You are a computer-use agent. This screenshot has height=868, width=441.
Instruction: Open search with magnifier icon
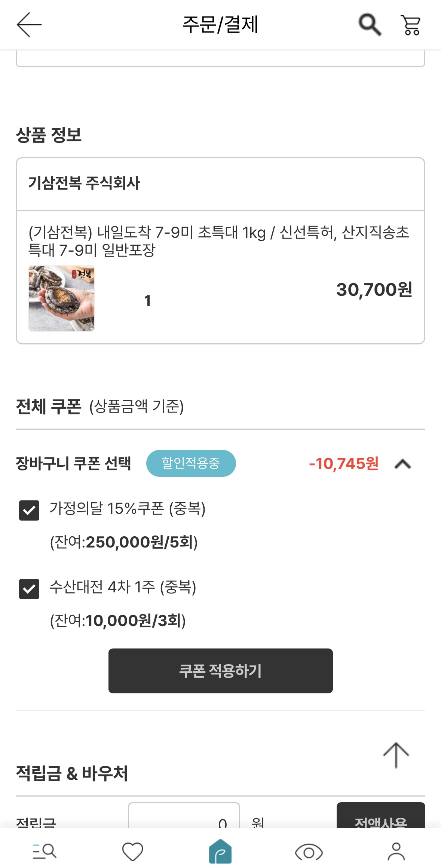[x=370, y=25]
